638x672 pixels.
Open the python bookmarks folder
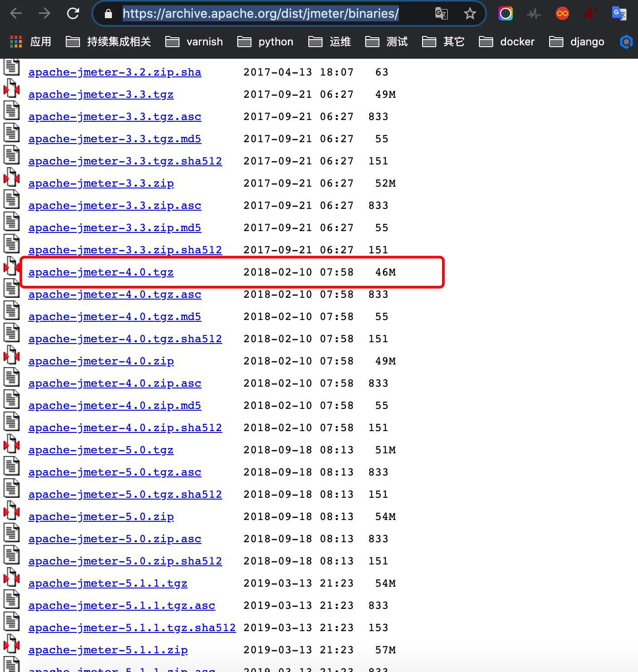tap(265, 42)
